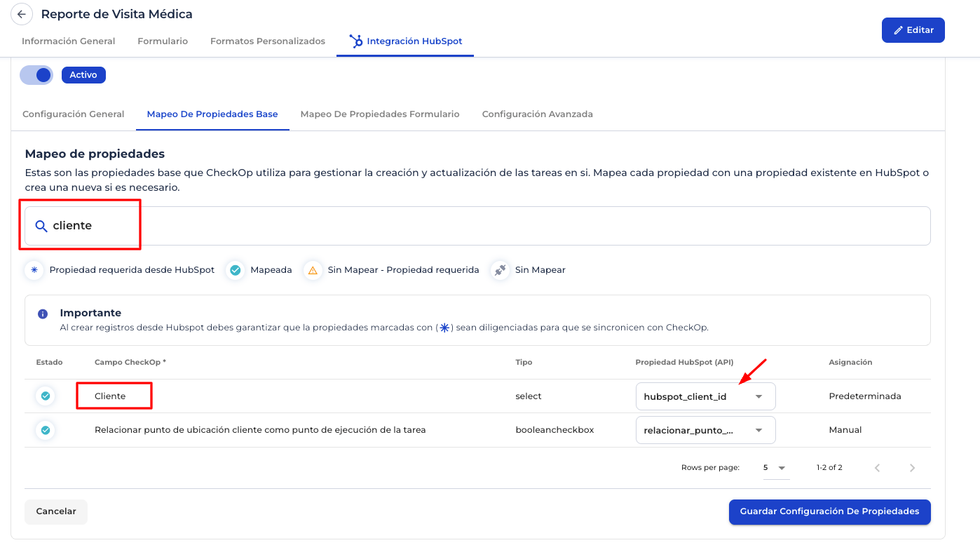Image resolution: width=980 pixels, height=557 pixels.
Task: Click the HubSpot logo icon in the tab bar
Action: point(356,41)
